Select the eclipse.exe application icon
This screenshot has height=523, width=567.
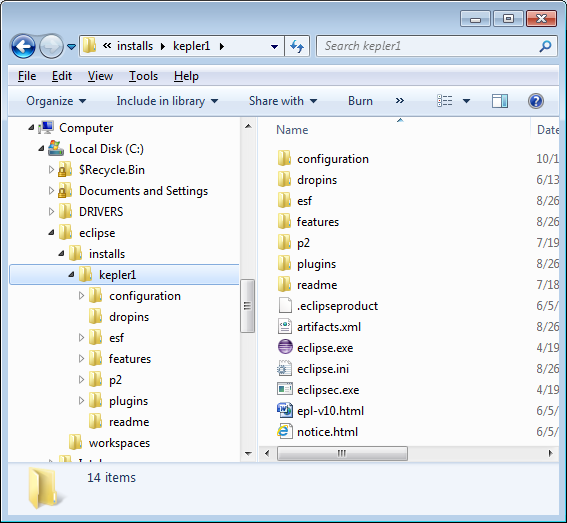point(285,347)
